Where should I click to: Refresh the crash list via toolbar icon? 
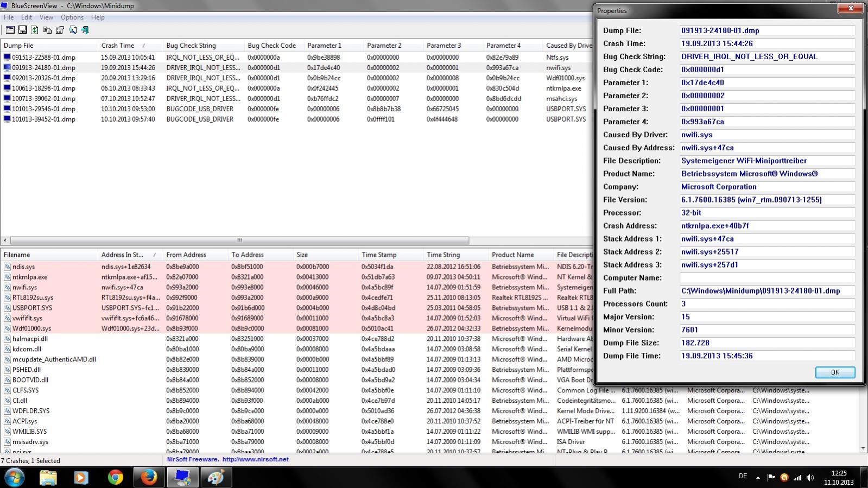click(x=35, y=30)
